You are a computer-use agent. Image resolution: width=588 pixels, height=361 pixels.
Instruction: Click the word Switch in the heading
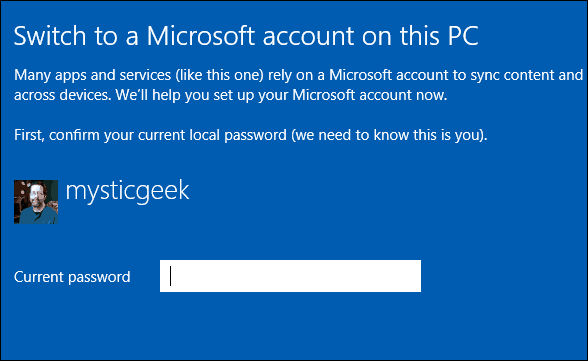tap(50, 36)
